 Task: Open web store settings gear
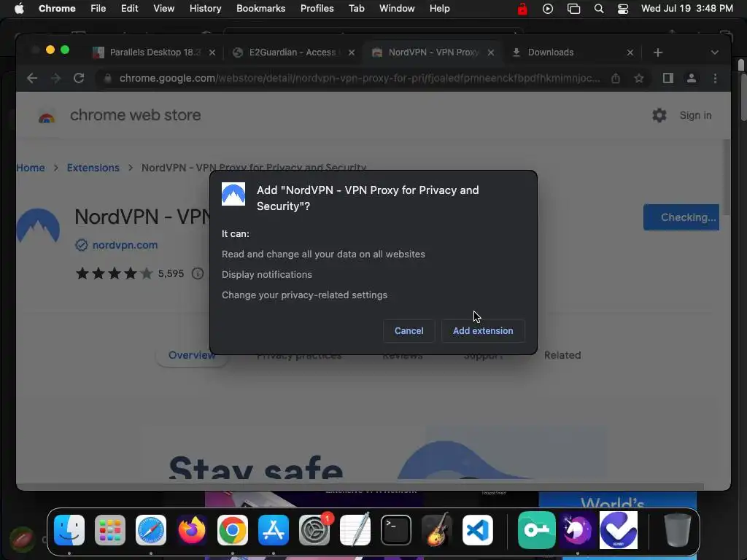659,115
